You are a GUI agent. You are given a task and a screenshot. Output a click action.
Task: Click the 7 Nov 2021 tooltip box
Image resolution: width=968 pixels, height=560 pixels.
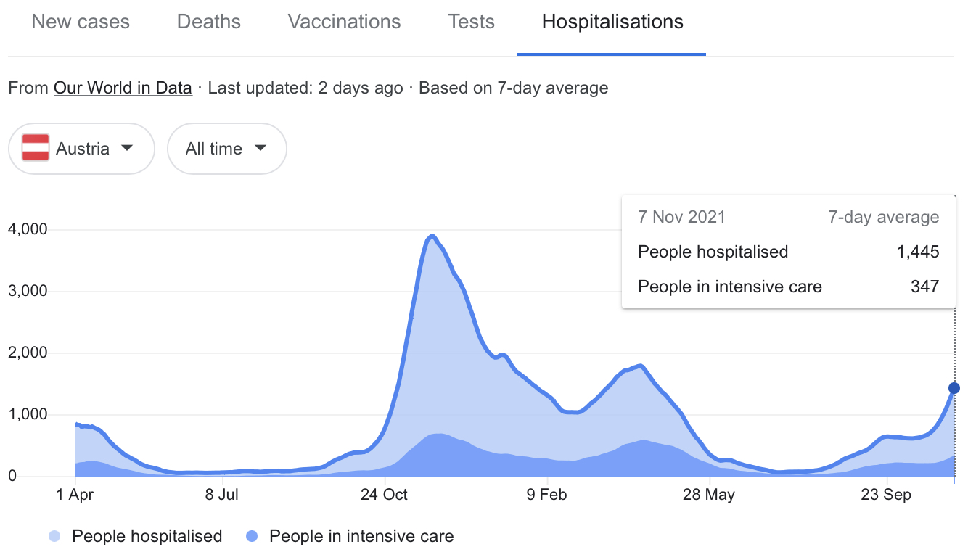coord(788,252)
